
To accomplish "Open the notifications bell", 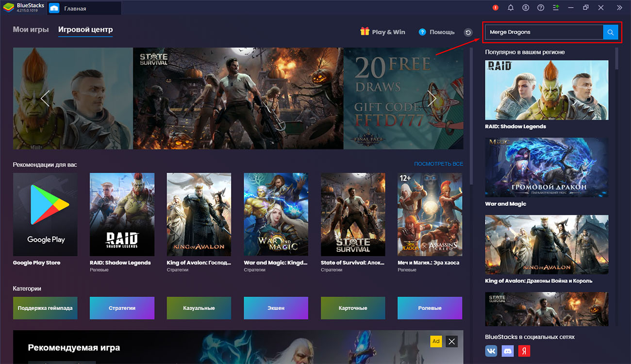I will [x=511, y=8].
